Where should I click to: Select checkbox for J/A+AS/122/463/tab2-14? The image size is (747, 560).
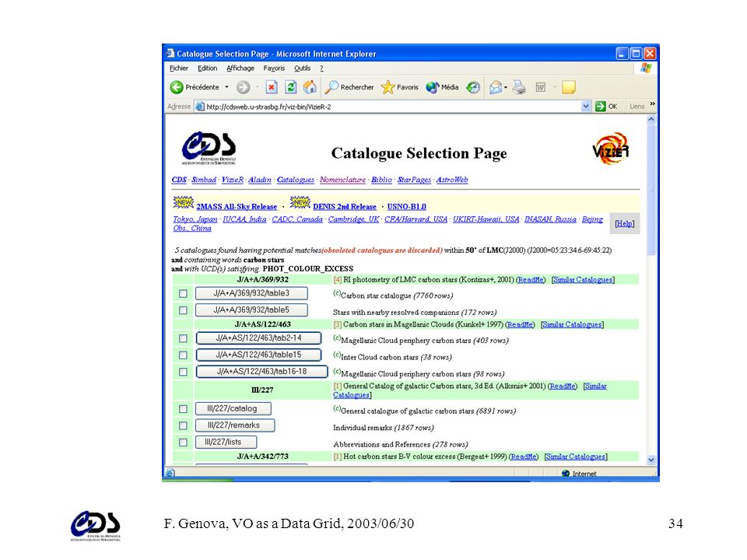click(183, 338)
